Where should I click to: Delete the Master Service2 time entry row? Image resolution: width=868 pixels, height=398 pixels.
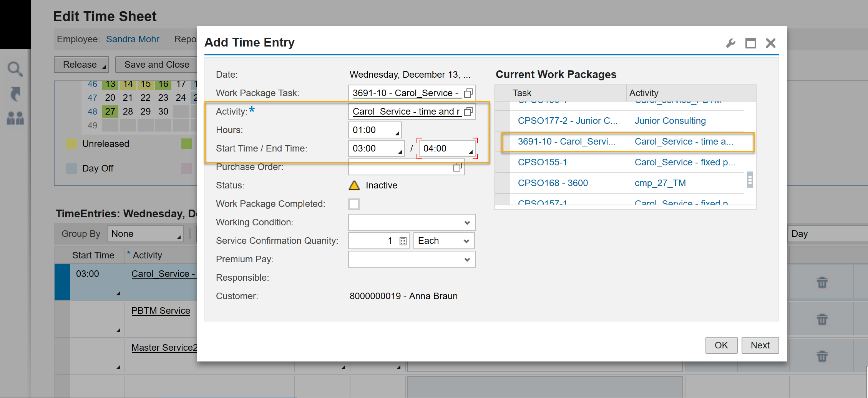tap(822, 356)
